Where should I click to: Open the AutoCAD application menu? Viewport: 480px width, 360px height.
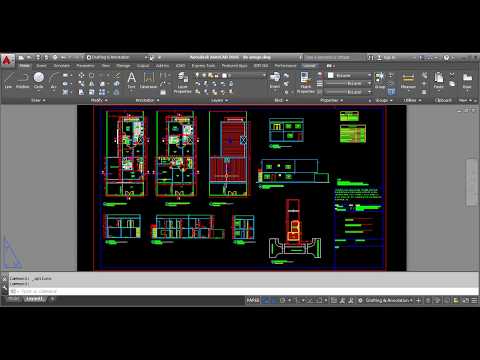click(x=7, y=60)
